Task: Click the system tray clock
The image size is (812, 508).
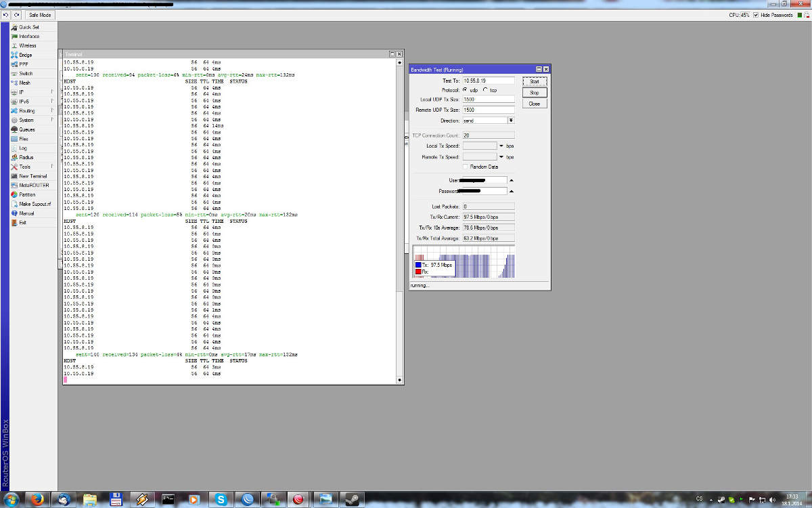Action: [x=793, y=500]
